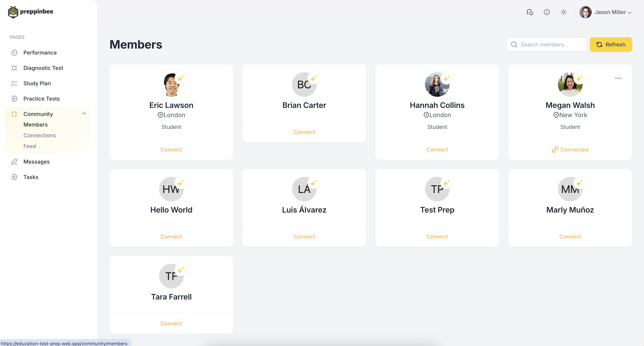Screen dimensions: 644x346
Task: Click the sparkle badge on Hello World
Action: coord(180,183)
